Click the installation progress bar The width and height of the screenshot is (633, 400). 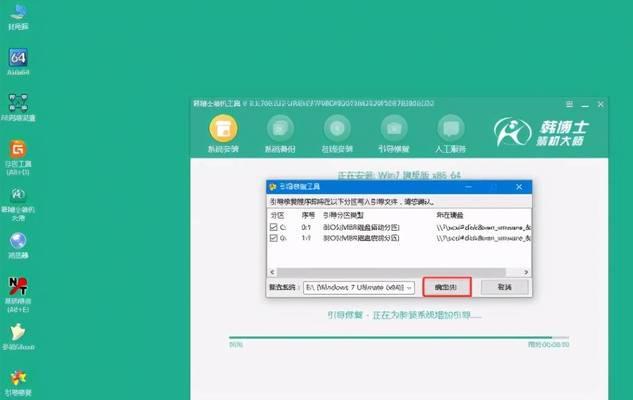coord(399,337)
